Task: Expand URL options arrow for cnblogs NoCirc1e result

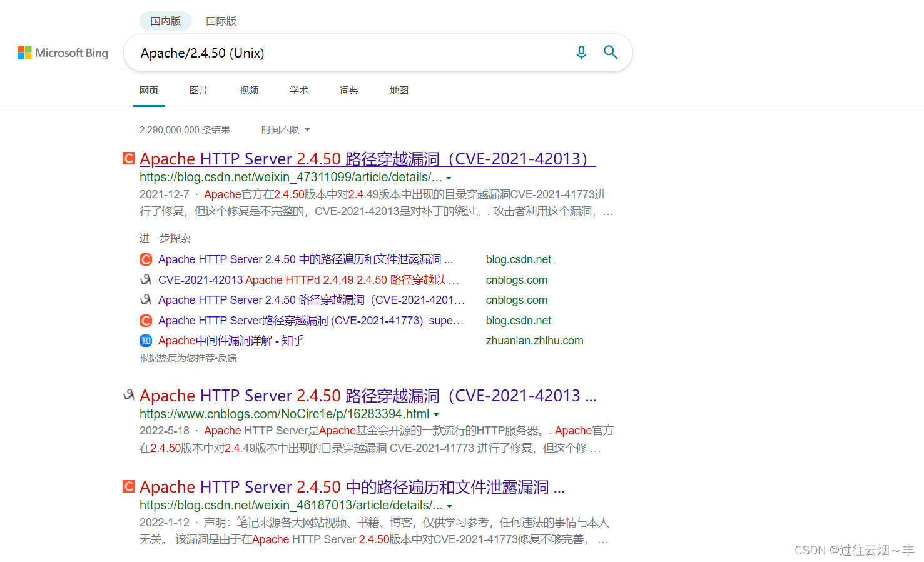Action: (x=436, y=414)
